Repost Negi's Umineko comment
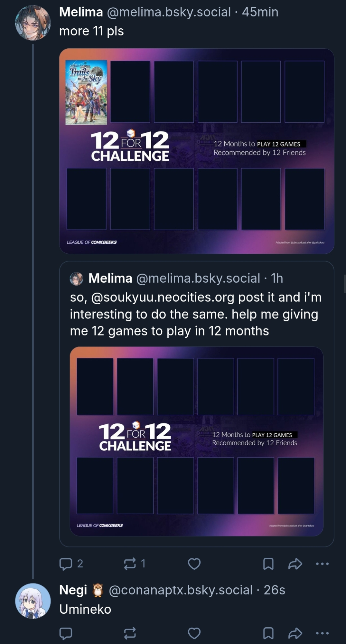 [x=130, y=633]
